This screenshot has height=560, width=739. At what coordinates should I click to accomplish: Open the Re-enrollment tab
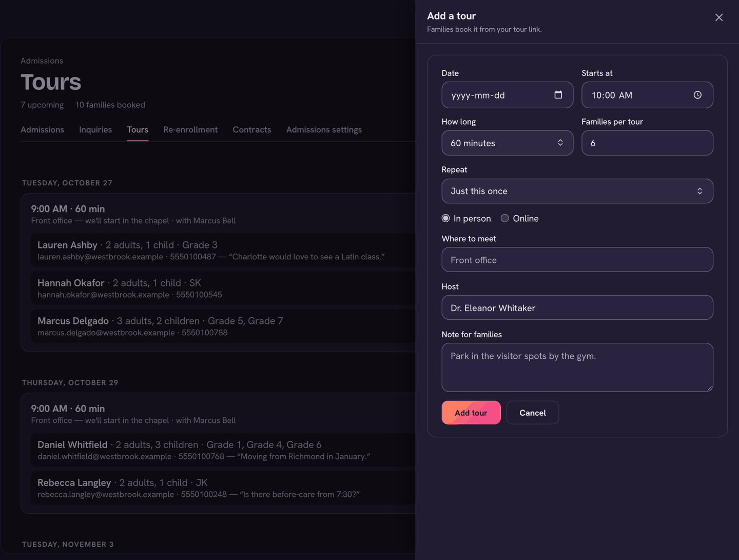coord(190,130)
